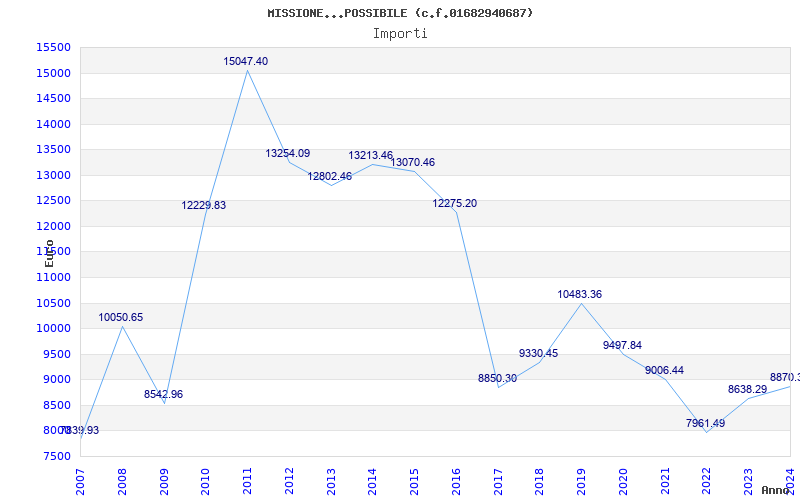Image resolution: width=800 pixels, height=500 pixels.
Task: Select the 10050.65 data label
Action: pos(120,317)
